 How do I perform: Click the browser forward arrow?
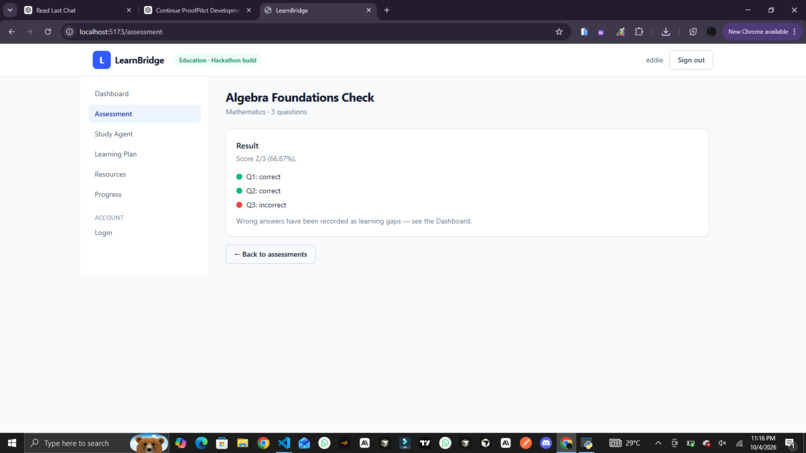click(29, 32)
